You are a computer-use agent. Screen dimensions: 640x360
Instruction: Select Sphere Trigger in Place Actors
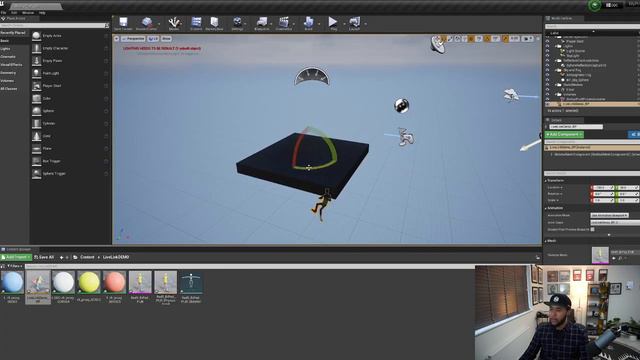click(x=70, y=173)
